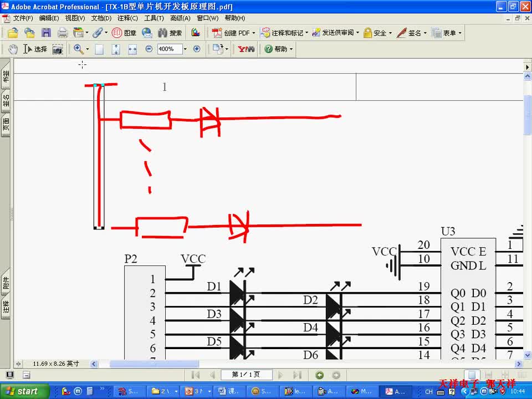Open the 发送供审阅 dropdown
532x399 pixels.
335,33
